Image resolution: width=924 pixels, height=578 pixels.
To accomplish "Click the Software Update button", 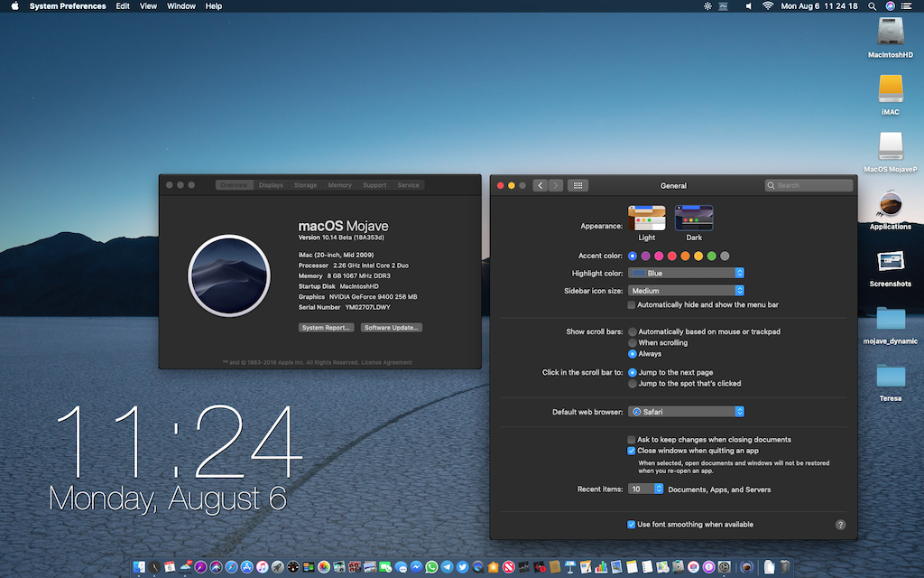I will point(392,327).
